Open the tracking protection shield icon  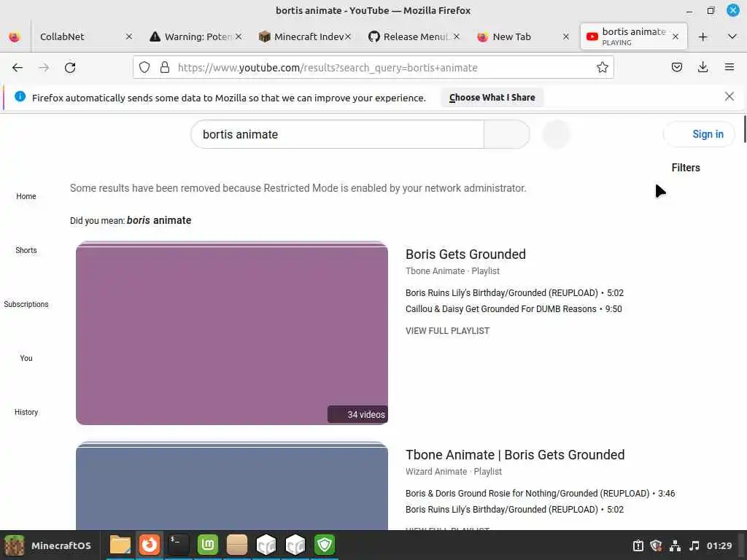[x=144, y=68]
